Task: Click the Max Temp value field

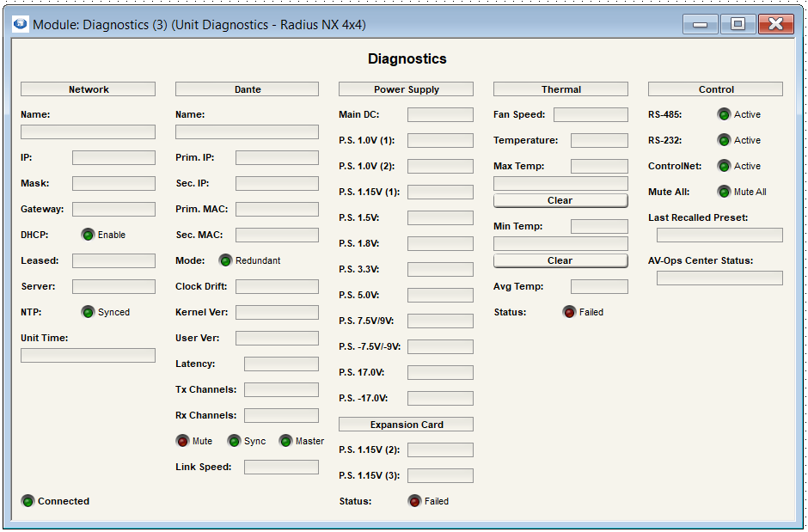Action: pos(599,167)
